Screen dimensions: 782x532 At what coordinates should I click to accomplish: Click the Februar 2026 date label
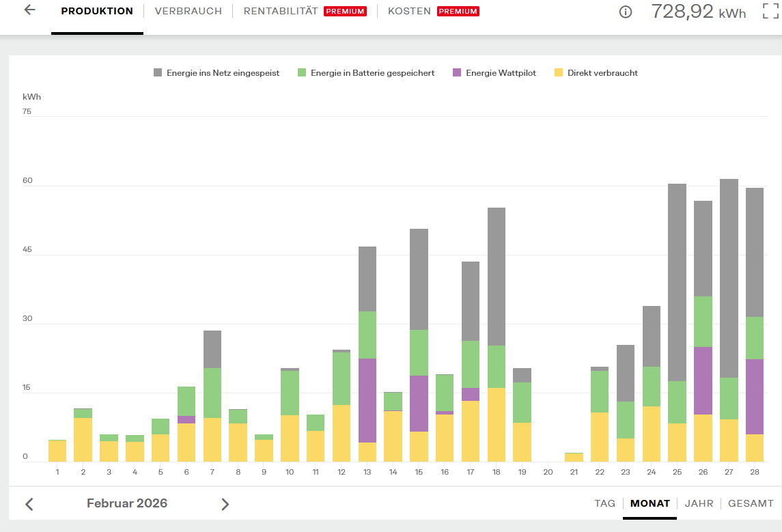[126, 503]
